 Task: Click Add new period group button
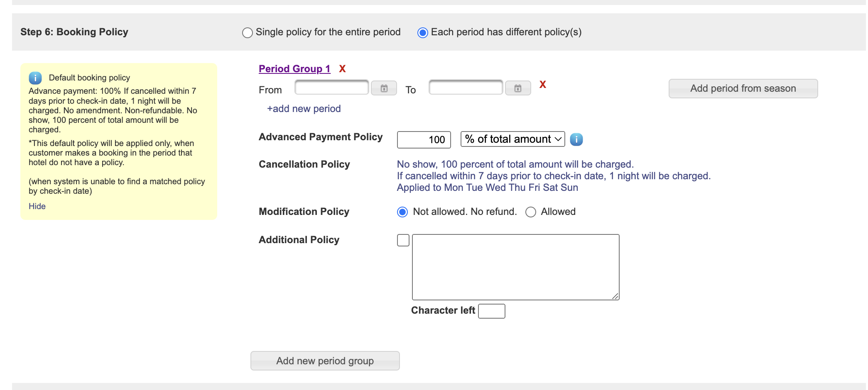(x=325, y=361)
